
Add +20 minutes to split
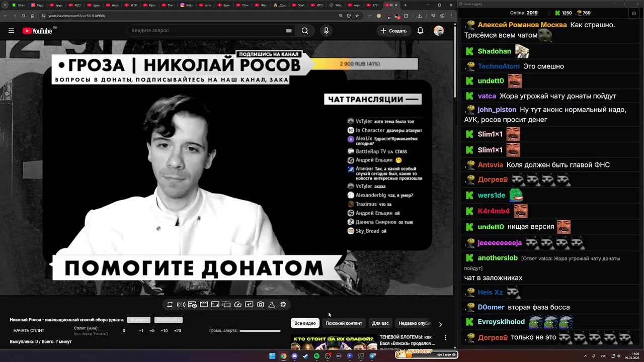pyautogui.click(x=177, y=331)
